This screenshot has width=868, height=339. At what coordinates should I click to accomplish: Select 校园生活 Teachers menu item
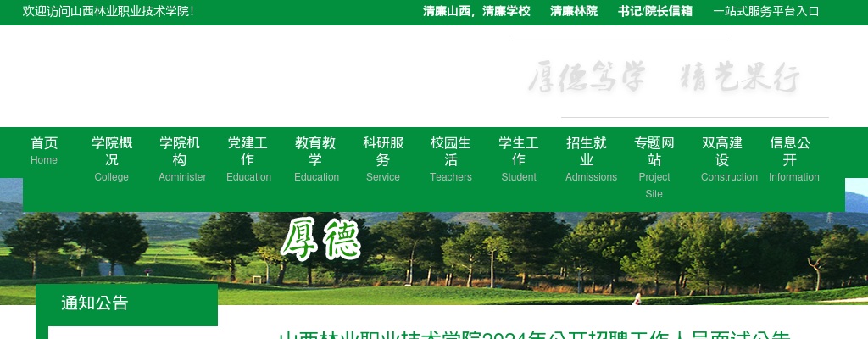(451, 159)
